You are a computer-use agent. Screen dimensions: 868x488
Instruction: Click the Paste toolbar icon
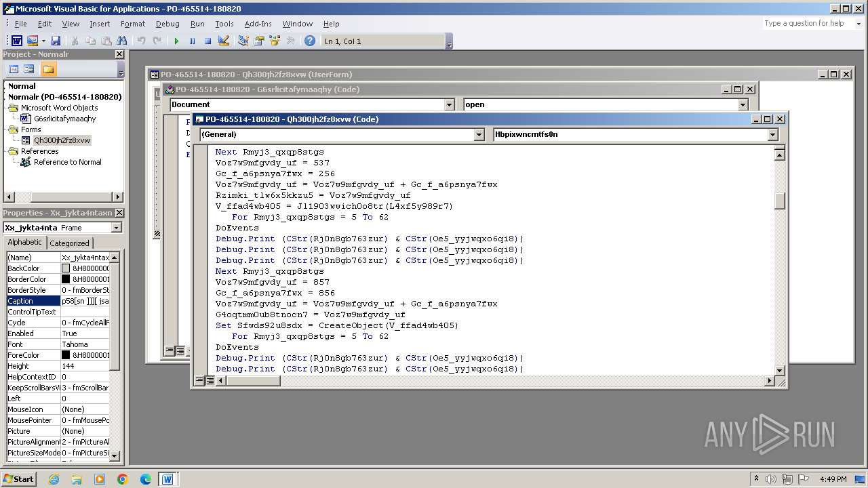(106, 41)
